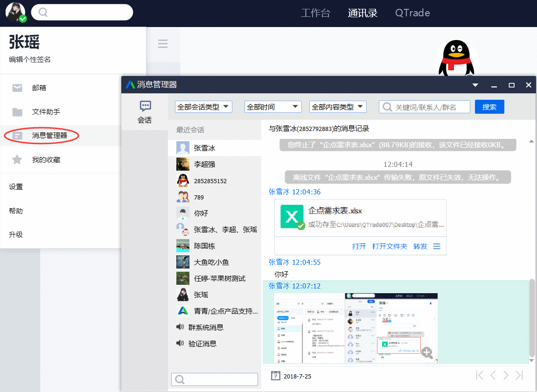Open the 会话 panel in 消息管理器
Image resolution: width=537 pixels, height=392 pixels.
(145, 112)
